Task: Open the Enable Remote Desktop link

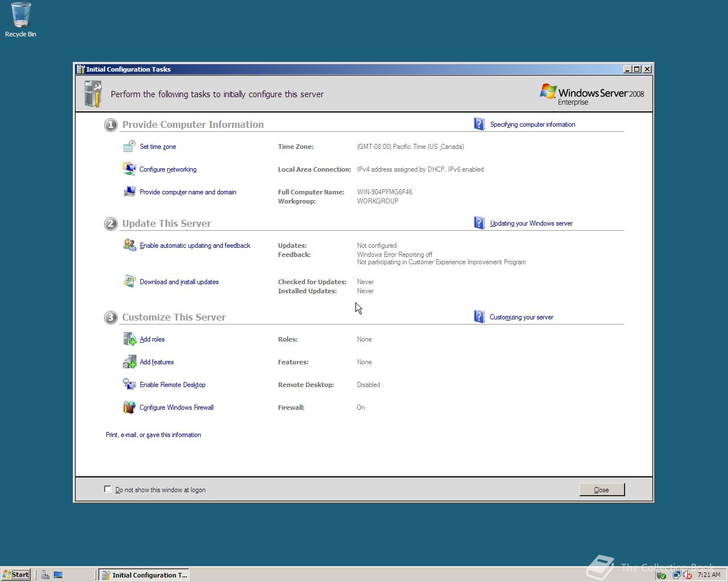Action: coord(172,385)
